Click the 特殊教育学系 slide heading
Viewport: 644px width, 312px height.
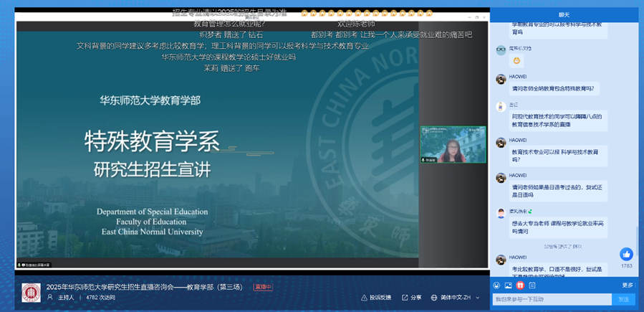pos(152,141)
